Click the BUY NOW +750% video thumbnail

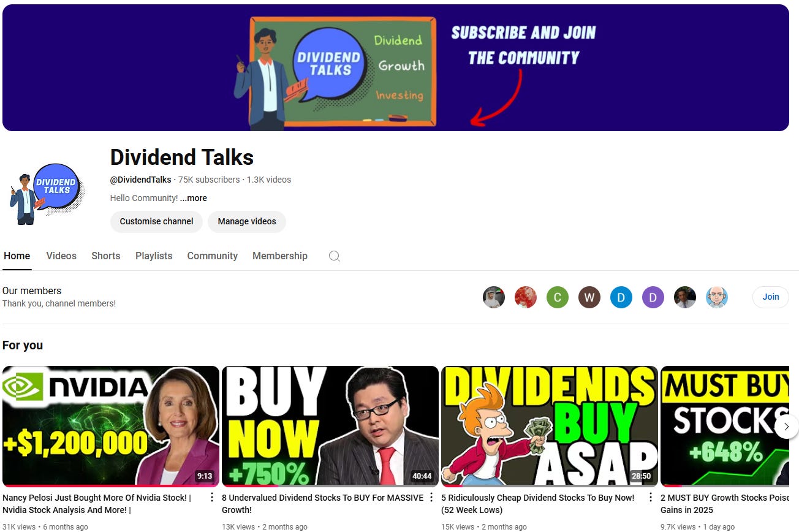click(330, 426)
